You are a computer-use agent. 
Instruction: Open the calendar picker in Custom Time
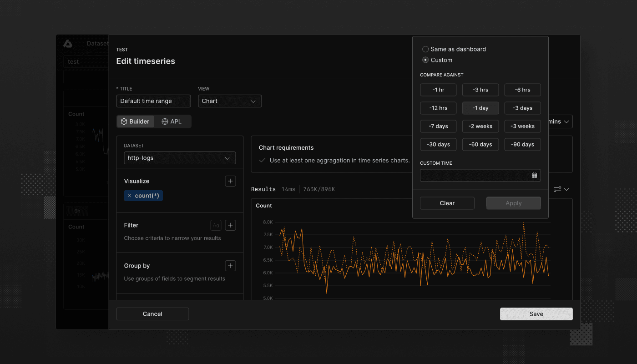point(534,175)
